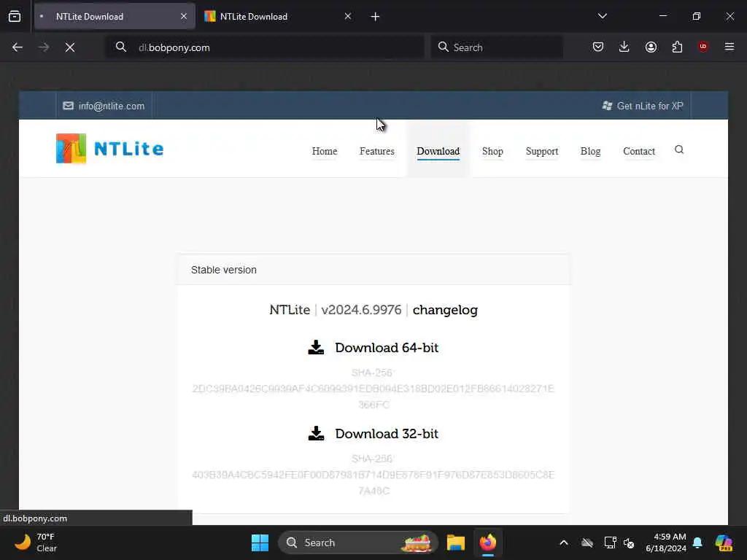Open the Download menu item
747x560 pixels.
(x=438, y=151)
